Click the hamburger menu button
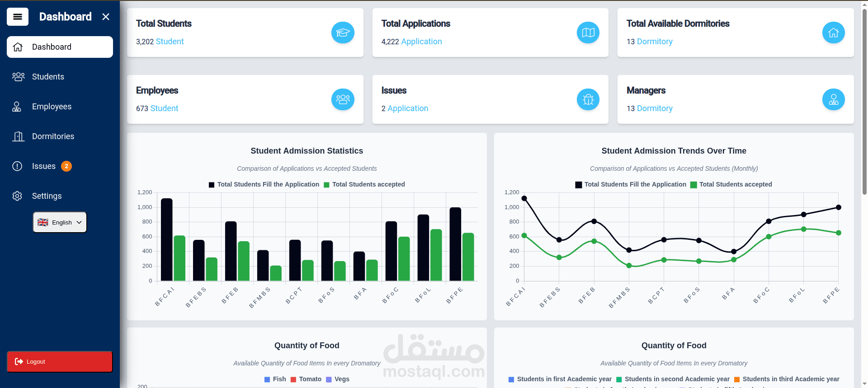This screenshot has height=388, width=868. 18,17
